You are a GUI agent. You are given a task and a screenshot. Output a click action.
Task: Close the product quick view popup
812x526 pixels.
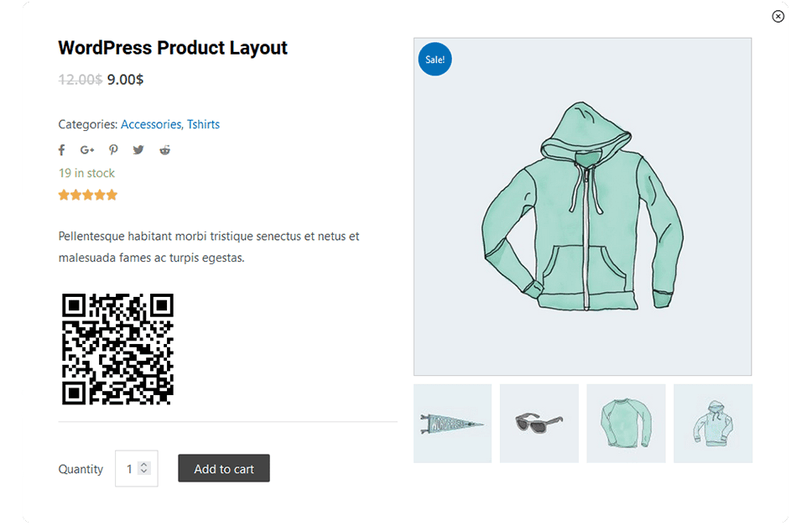click(778, 16)
